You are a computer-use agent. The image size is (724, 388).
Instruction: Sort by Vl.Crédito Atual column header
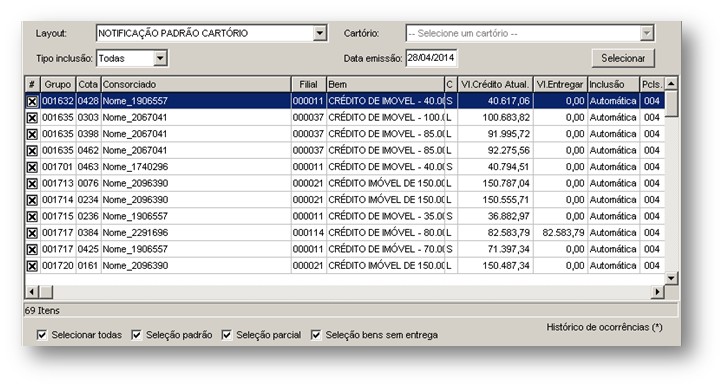tap(495, 85)
